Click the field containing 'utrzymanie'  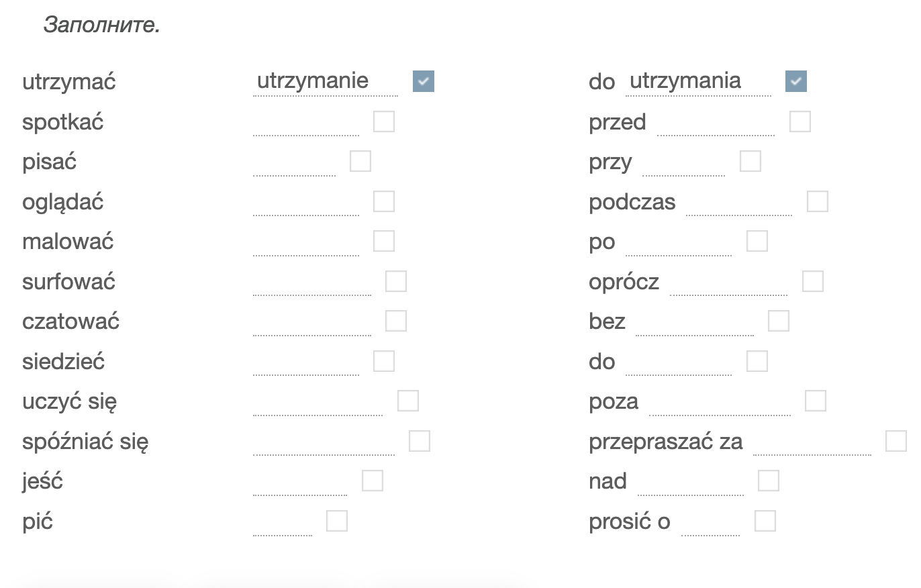pos(326,82)
